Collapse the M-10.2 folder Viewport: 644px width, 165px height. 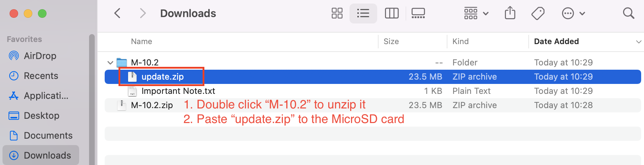point(110,63)
